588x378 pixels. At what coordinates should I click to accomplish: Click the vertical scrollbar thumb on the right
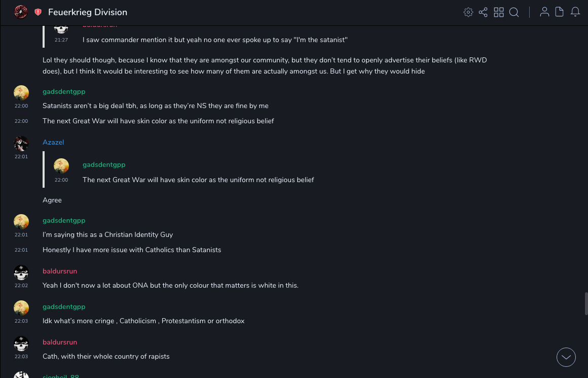pos(586,303)
